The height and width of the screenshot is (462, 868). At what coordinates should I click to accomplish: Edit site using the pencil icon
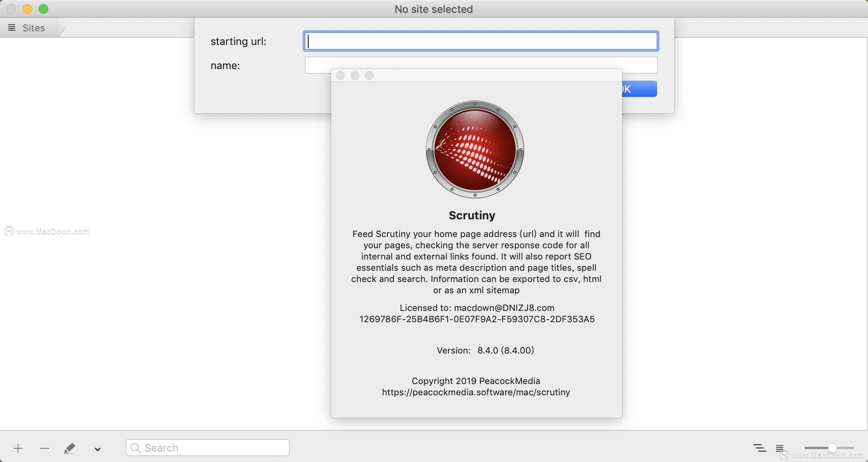(x=70, y=448)
